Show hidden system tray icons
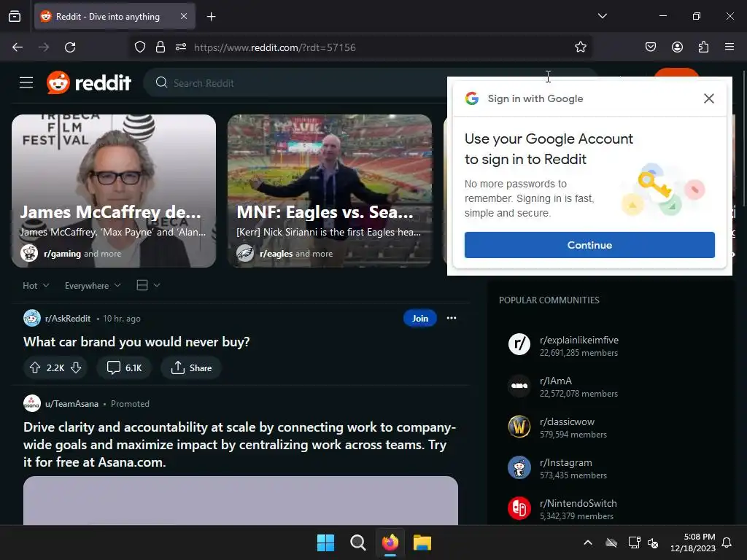Image resolution: width=747 pixels, height=560 pixels. [x=588, y=542]
